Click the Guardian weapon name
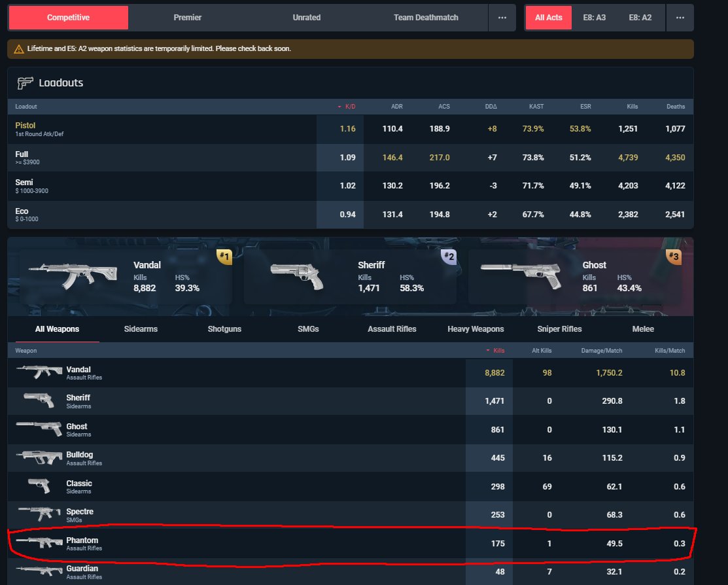The height and width of the screenshot is (585, 728). pos(82,568)
